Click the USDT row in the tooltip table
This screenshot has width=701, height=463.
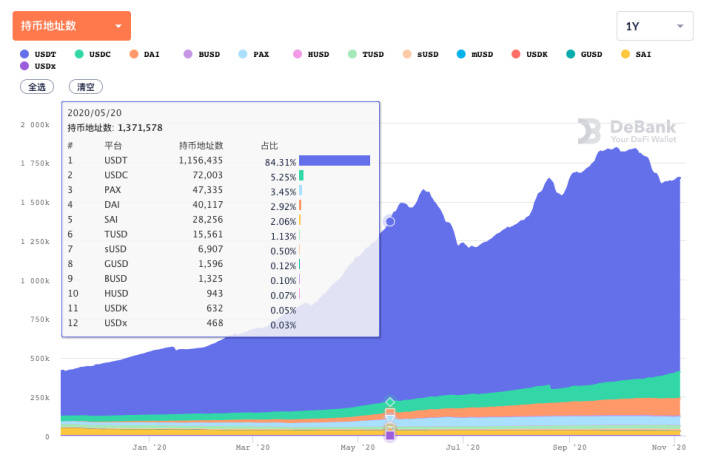pos(220,160)
